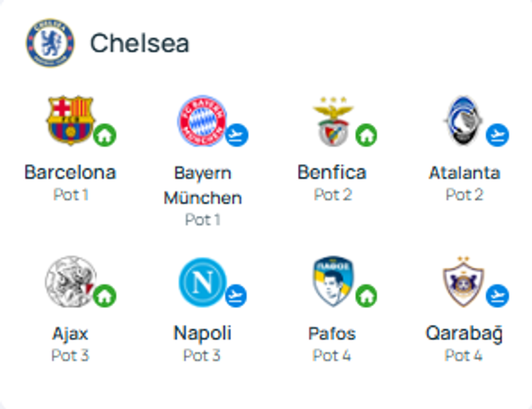Image resolution: width=532 pixels, height=409 pixels.
Task: Click the Chelsea club crest
Action: [x=50, y=43]
